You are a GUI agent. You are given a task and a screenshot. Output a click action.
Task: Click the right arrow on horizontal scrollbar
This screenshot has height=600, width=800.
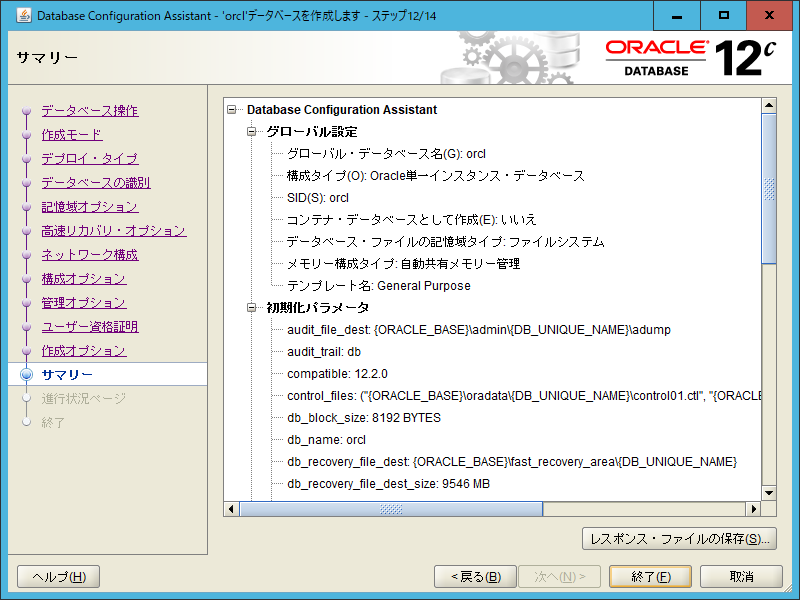(755, 510)
